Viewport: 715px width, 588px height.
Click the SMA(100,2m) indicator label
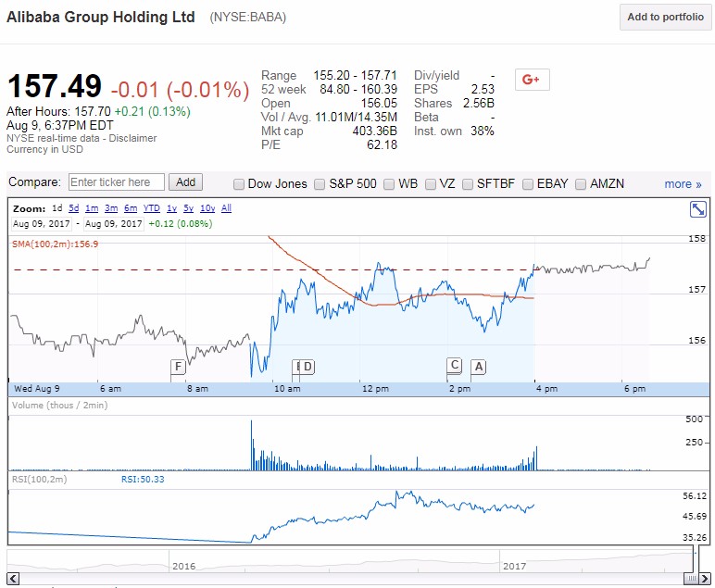[55, 244]
